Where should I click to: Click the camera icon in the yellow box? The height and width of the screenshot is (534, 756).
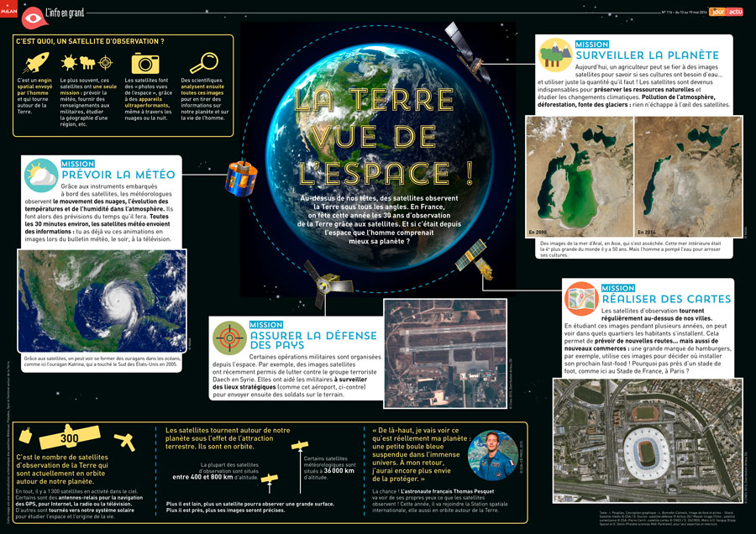pos(145,63)
